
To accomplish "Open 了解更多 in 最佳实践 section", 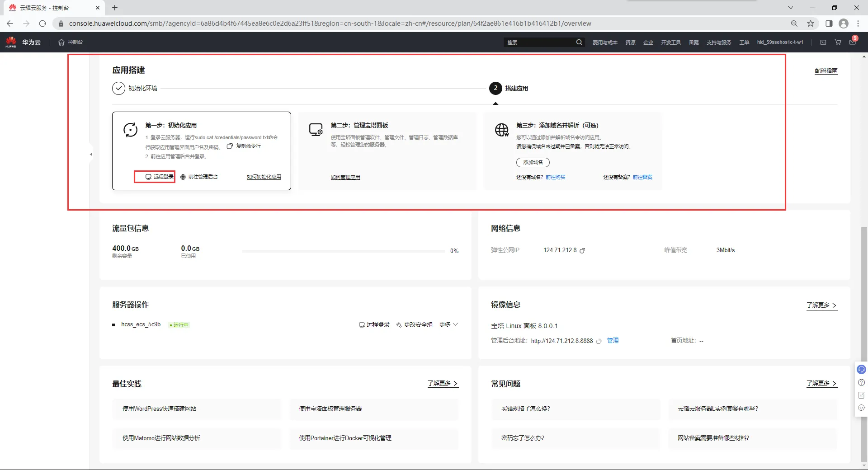I will (x=443, y=384).
